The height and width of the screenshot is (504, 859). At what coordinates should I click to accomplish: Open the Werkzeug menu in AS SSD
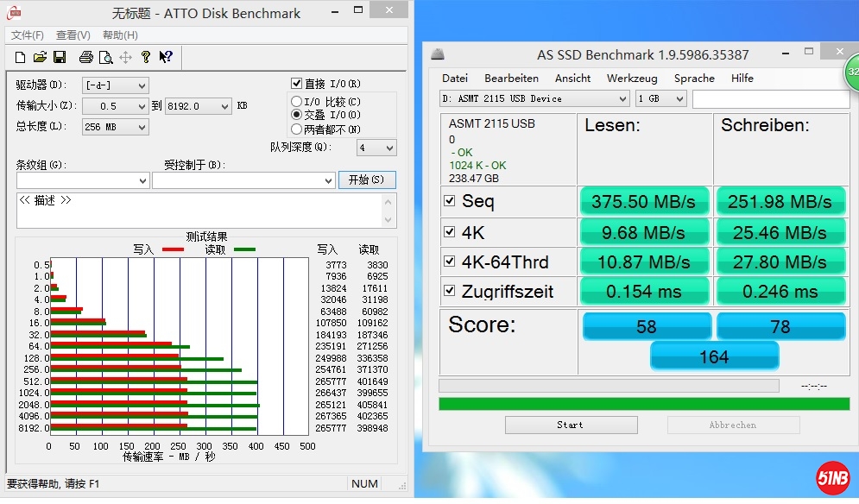[631, 78]
